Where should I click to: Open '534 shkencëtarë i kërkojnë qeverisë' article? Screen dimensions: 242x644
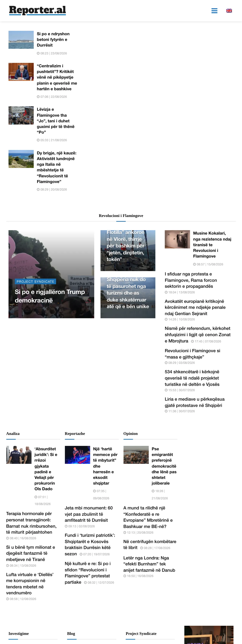(x=192, y=378)
